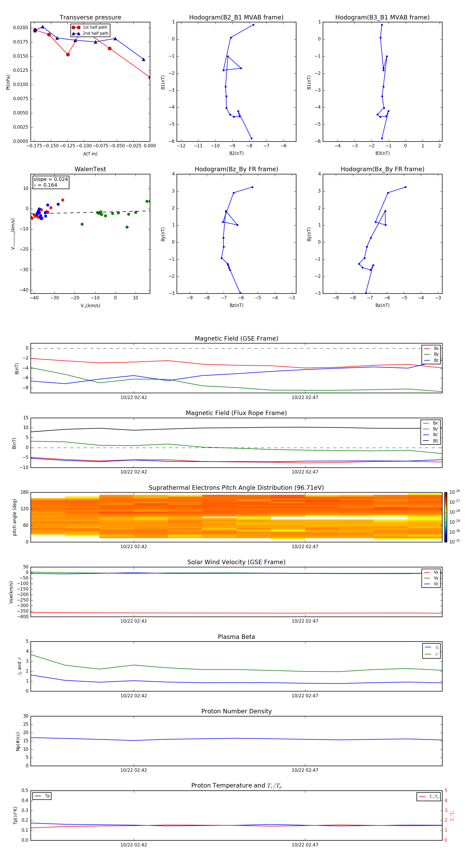Image resolution: width=473 pixels, height=868 pixels.
Task: Select the 'Tp' legend entry in the temperature panel
Action: pyautogui.click(x=42, y=796)
